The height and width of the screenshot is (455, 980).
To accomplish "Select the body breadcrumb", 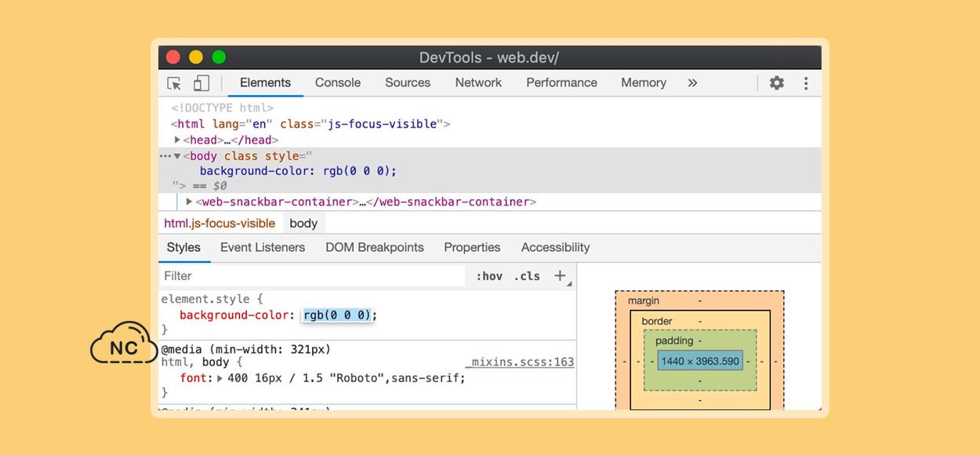I will (303, 224).
